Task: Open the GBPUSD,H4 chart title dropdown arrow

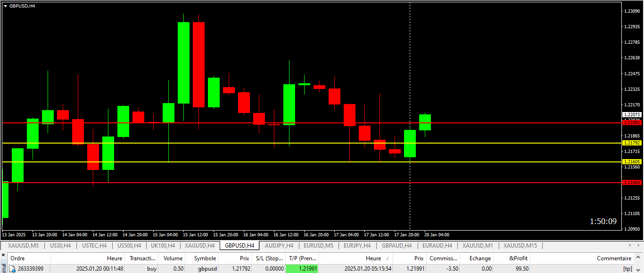Action: click(x=5, y=6)
